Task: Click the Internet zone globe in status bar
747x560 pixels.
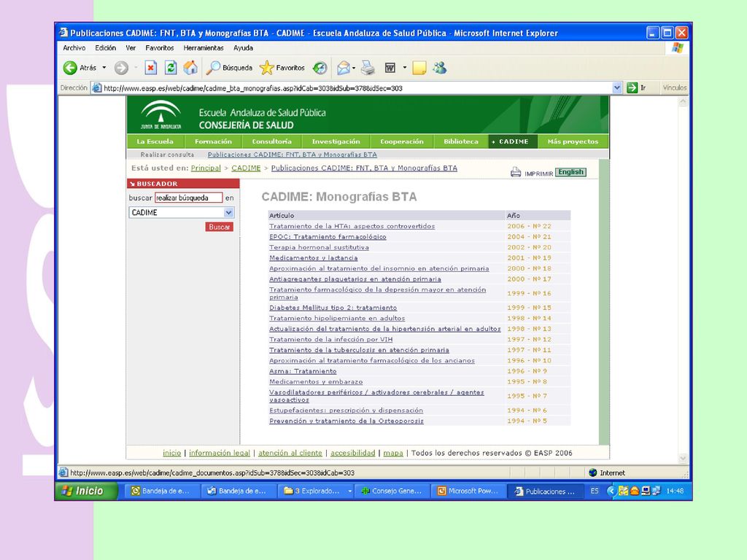Action: point(592,472)
